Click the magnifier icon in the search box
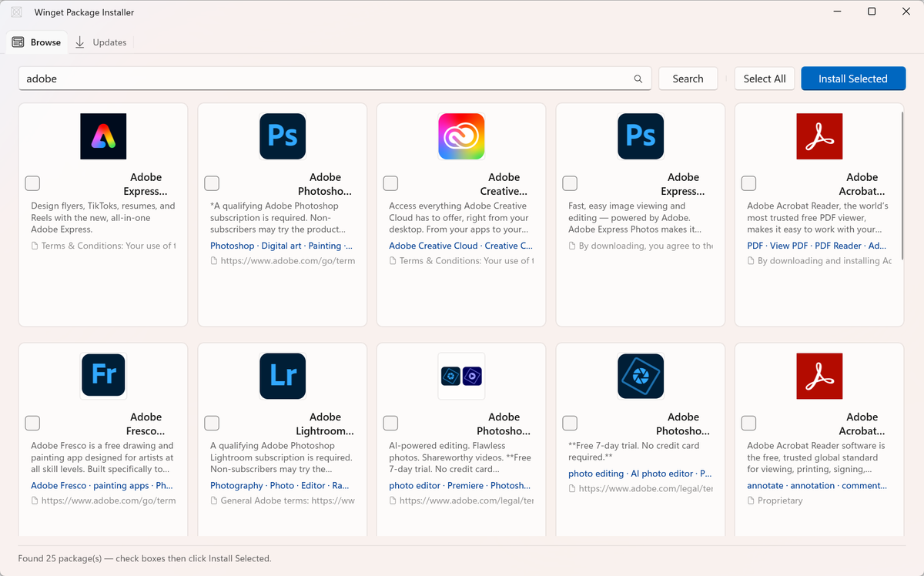This screenshot has height=576, width=924. [638, 79]
